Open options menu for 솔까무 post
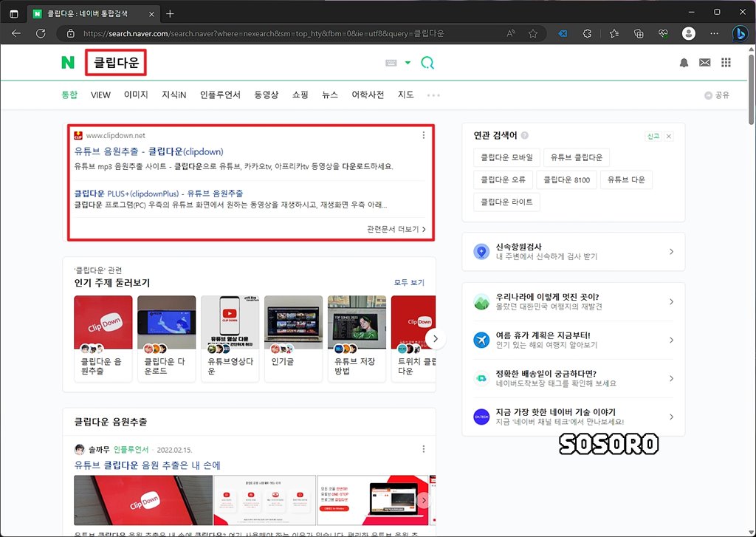This screenshot has height=537, width=756. pos(423,449)
